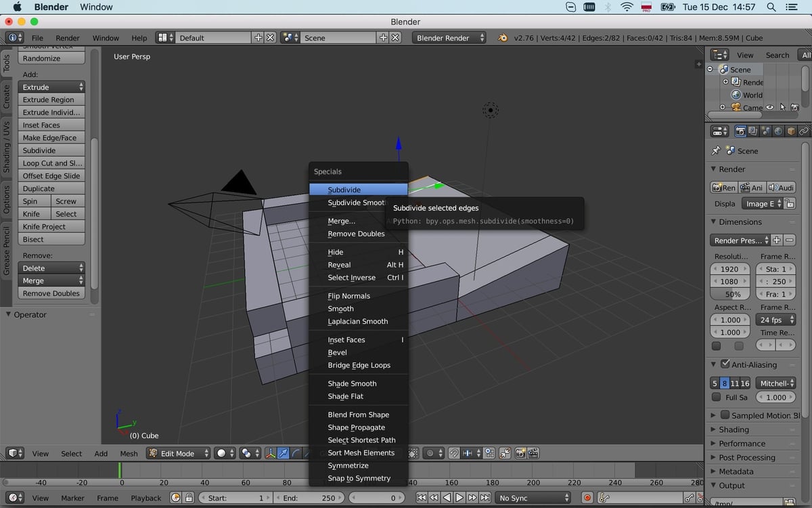The width and height of the screenshot is (812, 508).
Task: Select Remove Doubles from the Specials menu
Action: point(355,234)
